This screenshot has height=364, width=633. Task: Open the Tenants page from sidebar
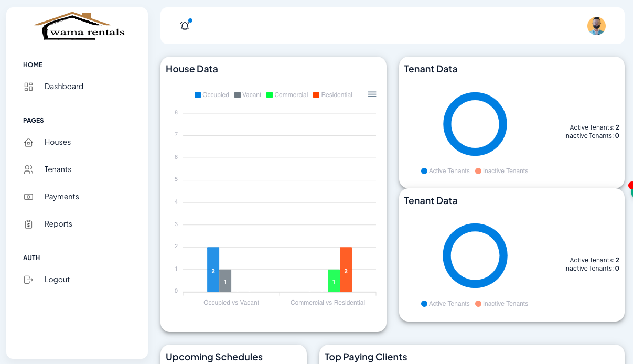[x=58, y=169]
